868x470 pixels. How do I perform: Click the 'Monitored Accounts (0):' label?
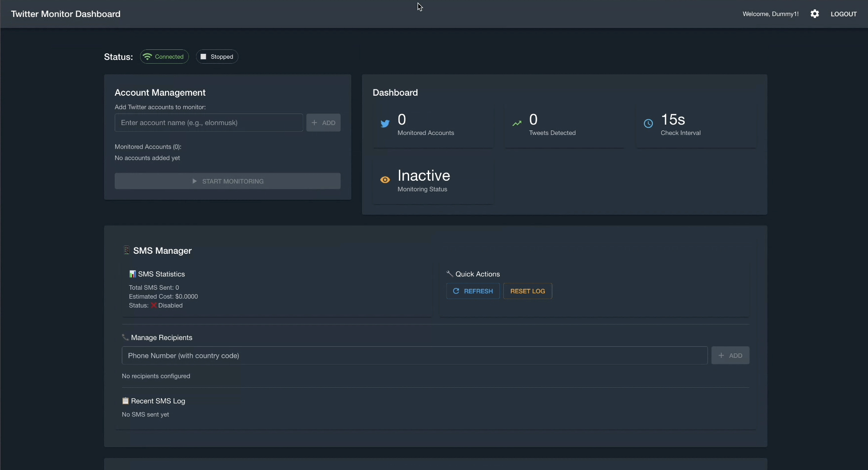pyautogui.click(x=148, y=147)
